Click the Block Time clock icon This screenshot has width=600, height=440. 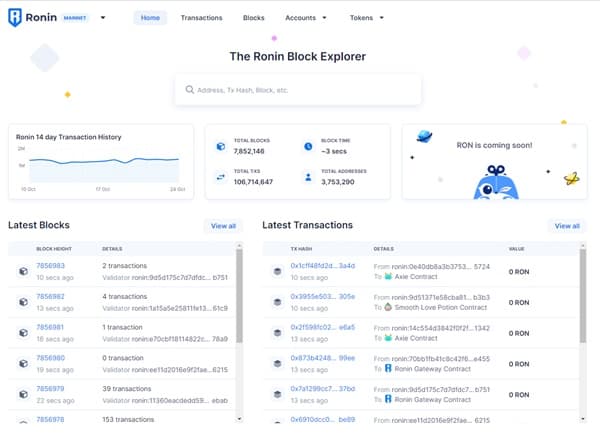[308, 147]
